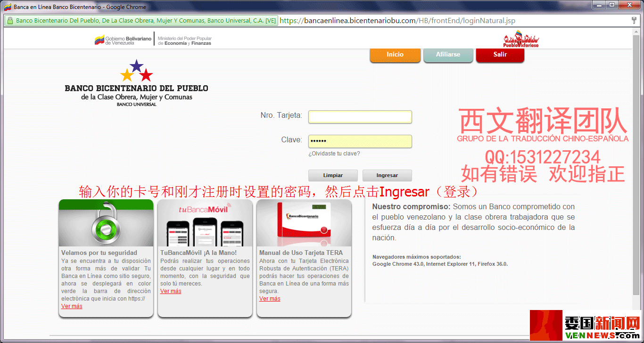Open Ver más under Manual de Uso Tarjeta TERA
This screenshot has width=644, height=343.
270,299
